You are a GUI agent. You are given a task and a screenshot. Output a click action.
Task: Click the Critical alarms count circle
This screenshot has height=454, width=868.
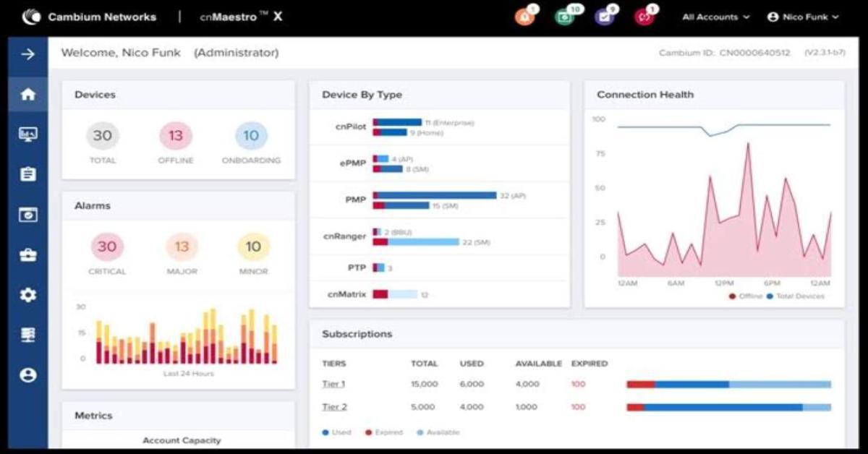(x=107, y=247)
